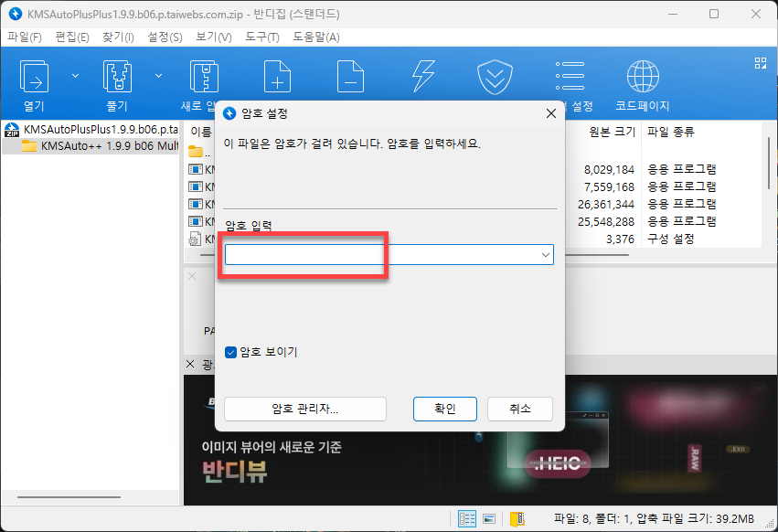Click the 새로 압축 zip icon

pos(204,77)
